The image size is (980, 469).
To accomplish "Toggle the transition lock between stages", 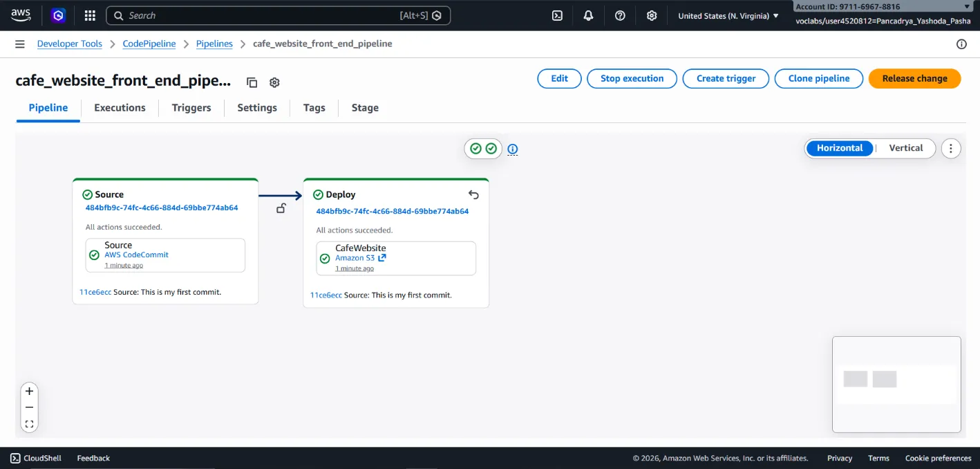I will (281, 208).
